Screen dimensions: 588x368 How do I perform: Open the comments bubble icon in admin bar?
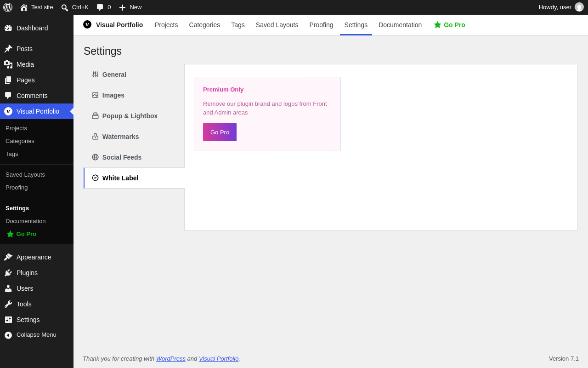pyautogui.click(x=100, y=7)
